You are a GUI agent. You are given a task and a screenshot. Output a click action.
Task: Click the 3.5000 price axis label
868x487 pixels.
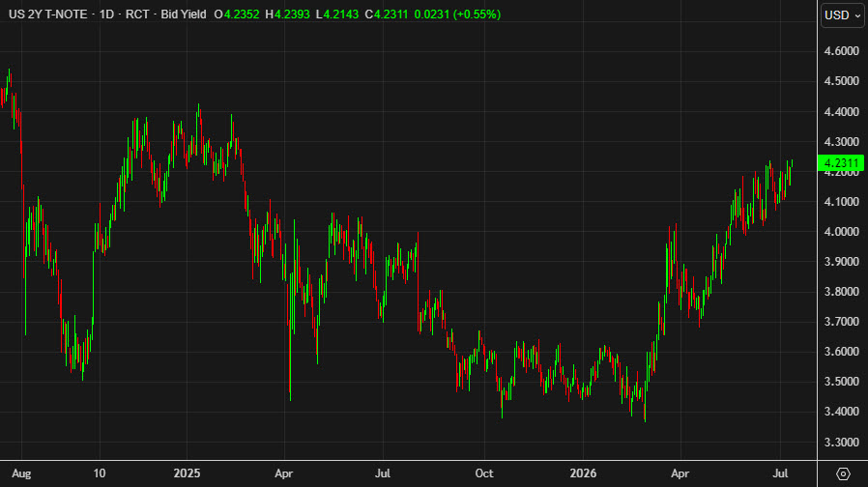(x=842, y=382)
